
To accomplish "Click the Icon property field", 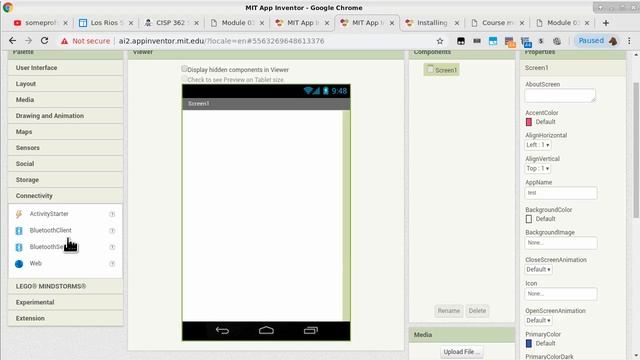I will (x=561, y=294).
